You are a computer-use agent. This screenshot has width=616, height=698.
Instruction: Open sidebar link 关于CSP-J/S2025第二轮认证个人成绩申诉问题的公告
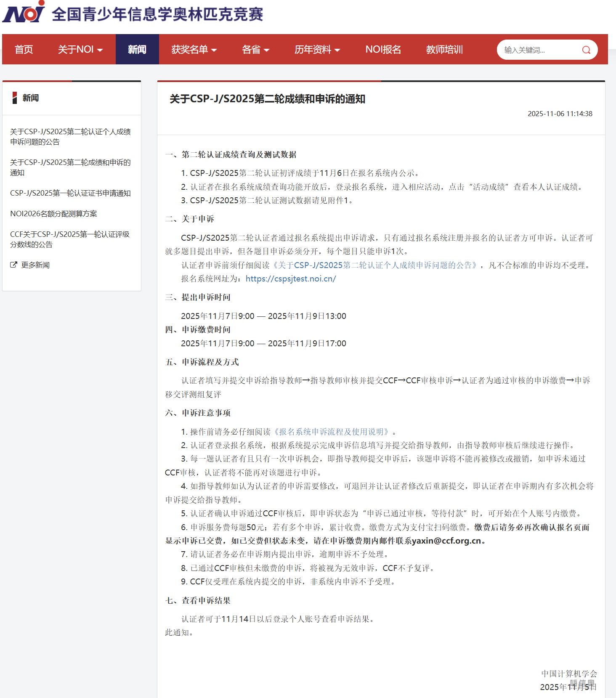point(70,137)
